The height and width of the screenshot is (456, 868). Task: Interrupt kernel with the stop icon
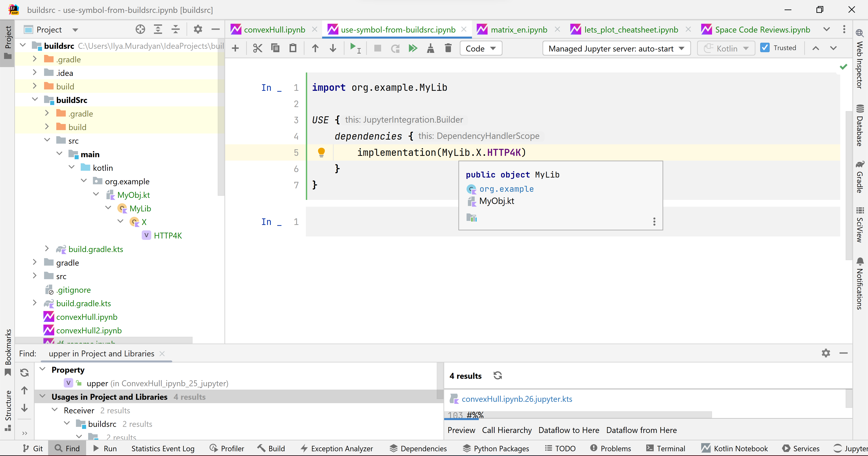tap(377, 49)
